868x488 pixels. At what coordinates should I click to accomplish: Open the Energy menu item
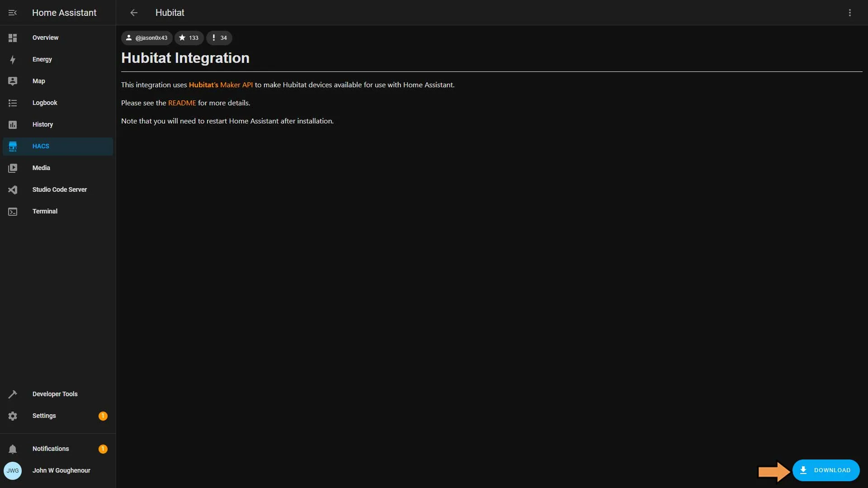(x=58, y=60)
